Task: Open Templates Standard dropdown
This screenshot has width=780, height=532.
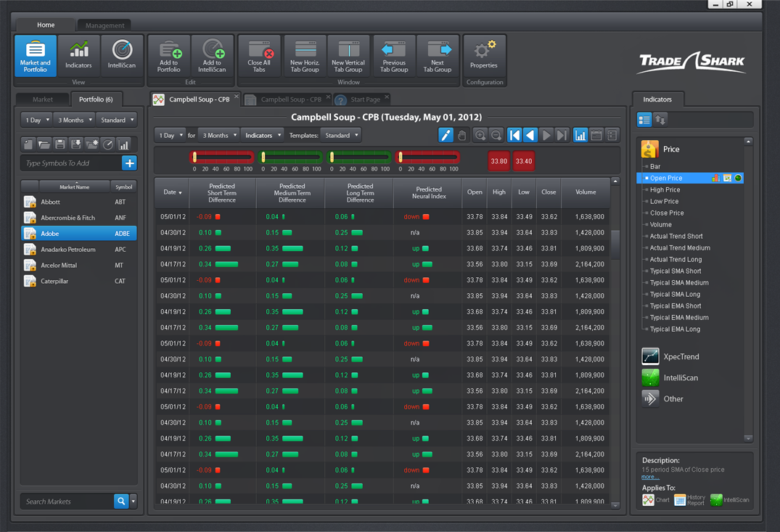Action: [x=341, y=136]
